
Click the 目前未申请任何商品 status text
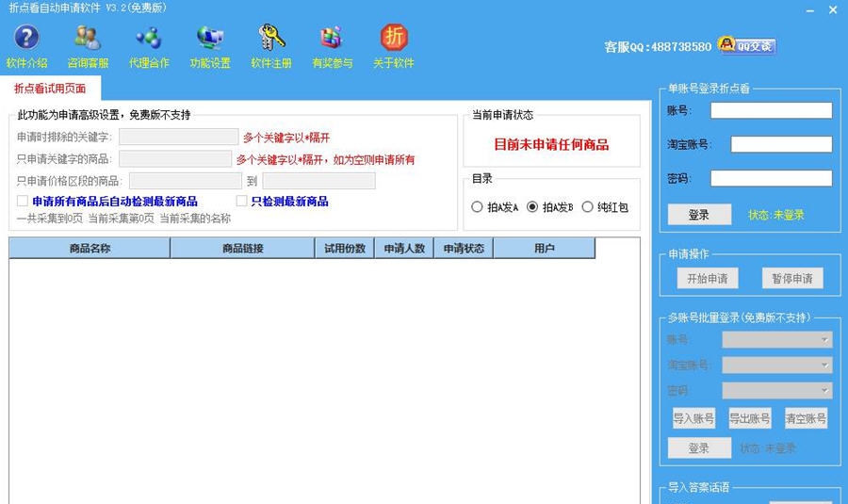551,144
